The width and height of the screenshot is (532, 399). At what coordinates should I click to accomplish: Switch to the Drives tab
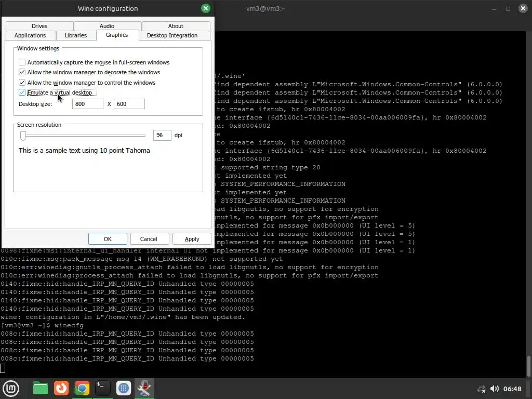(x=39, y=26)
